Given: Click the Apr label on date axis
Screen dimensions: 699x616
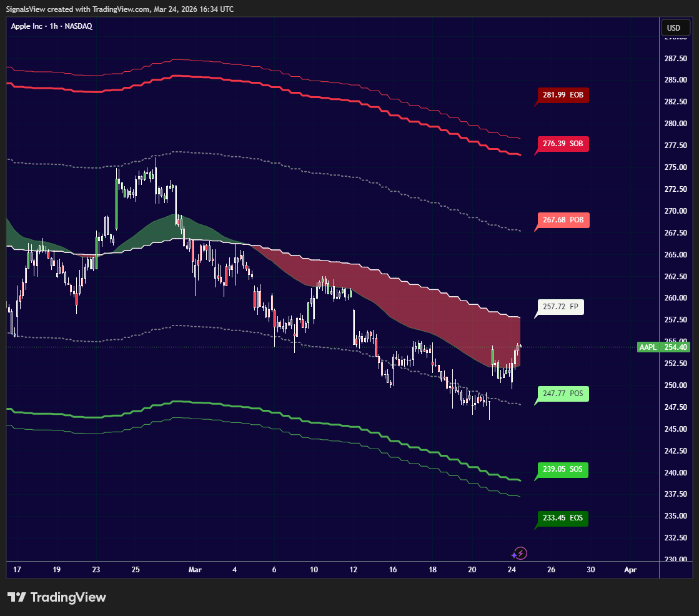Looking at the screenshot, I should point(630,570).
